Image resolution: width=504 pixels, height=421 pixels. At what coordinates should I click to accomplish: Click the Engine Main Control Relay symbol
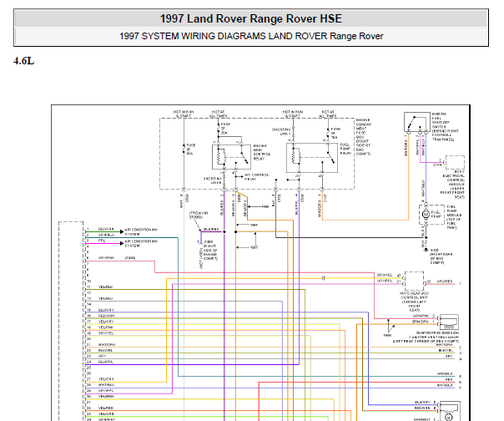[231, 157]
